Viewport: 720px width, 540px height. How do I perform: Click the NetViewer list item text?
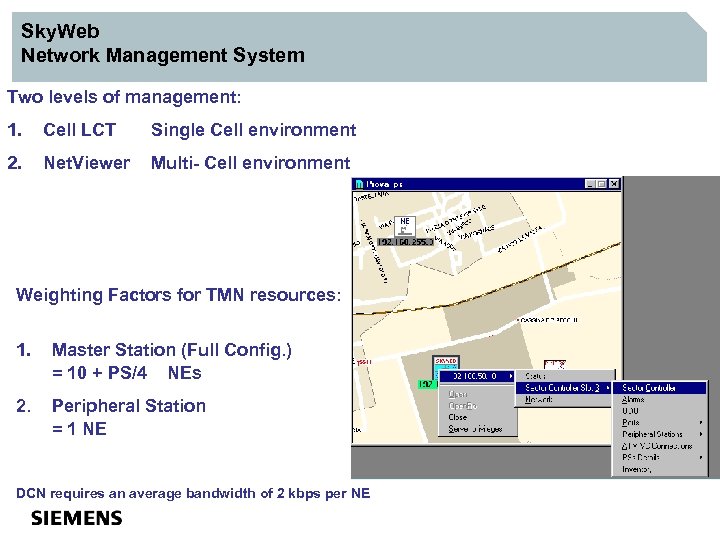tap(86, 163)
